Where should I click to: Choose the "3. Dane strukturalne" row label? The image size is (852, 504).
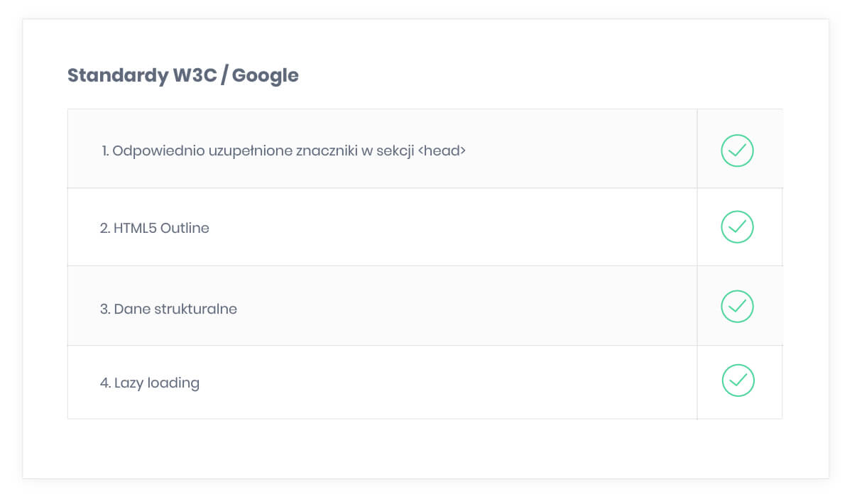click(168, 309)
